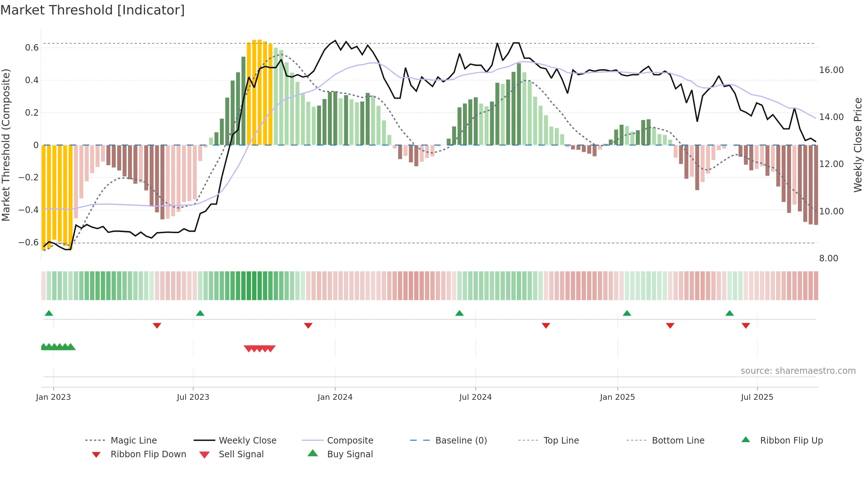Toggle the Baseline (0) legend entry

pos(448,440)
